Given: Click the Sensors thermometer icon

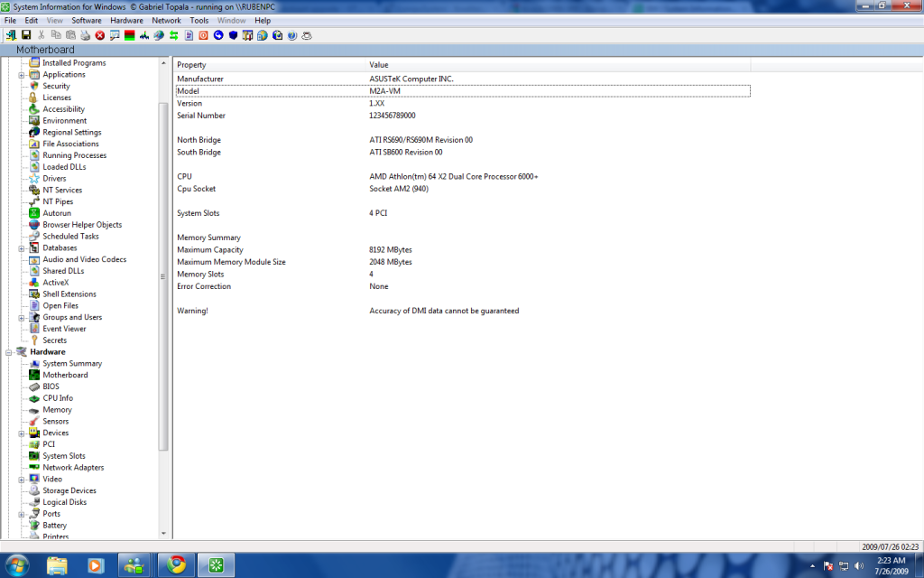Looking at the screenshot, I should point(34,421).
